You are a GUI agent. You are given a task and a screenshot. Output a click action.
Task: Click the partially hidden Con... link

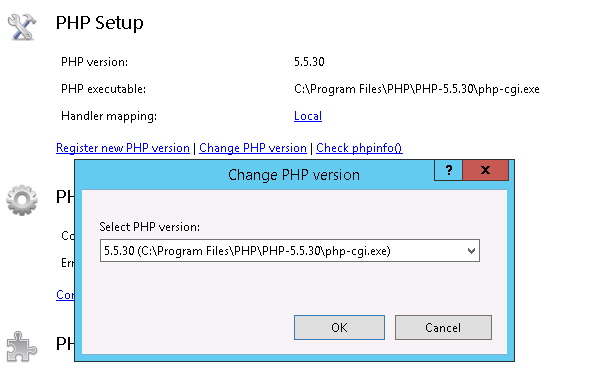point(65,294)
